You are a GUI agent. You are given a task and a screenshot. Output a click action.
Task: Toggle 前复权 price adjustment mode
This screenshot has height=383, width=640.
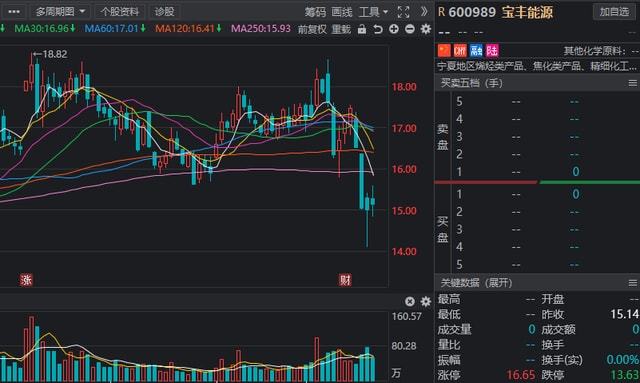(x=312, y=29)
